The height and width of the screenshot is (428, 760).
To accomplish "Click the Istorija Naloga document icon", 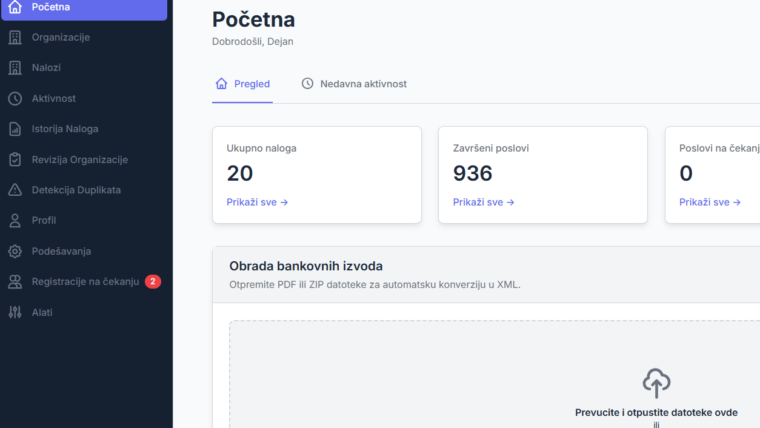I will point(14,129).
